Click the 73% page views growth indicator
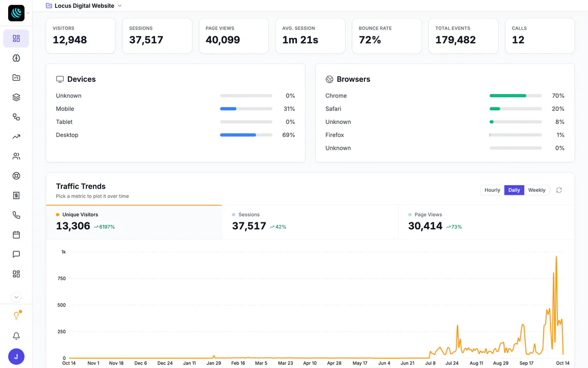This screenshot has width=588, height=368. coord(454,227)
